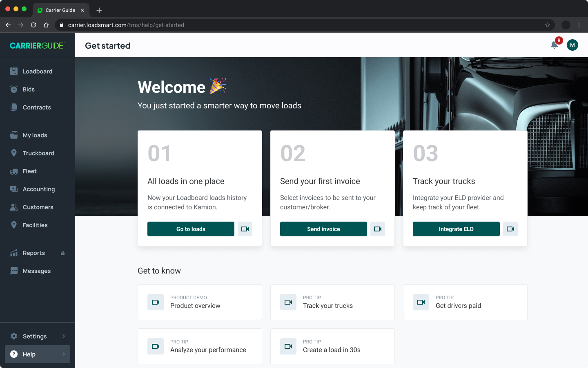Click the lock icon next to Reports
The width and height of the screenshot is (588, 368).
(63, 253)
